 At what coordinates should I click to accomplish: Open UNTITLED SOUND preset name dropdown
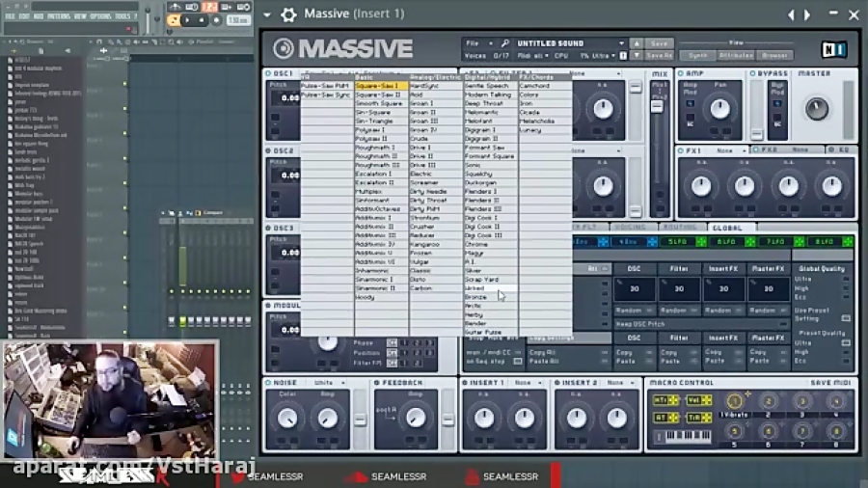(x=570, y=43)
